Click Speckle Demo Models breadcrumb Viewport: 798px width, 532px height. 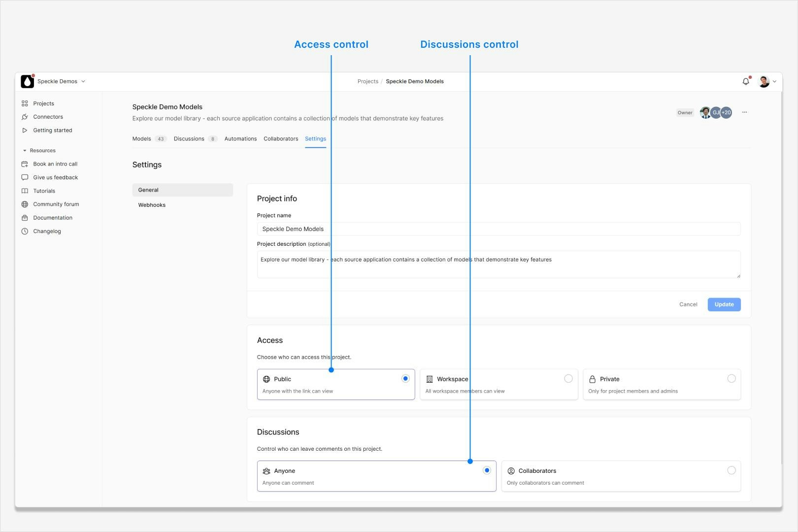coord(415,81)
